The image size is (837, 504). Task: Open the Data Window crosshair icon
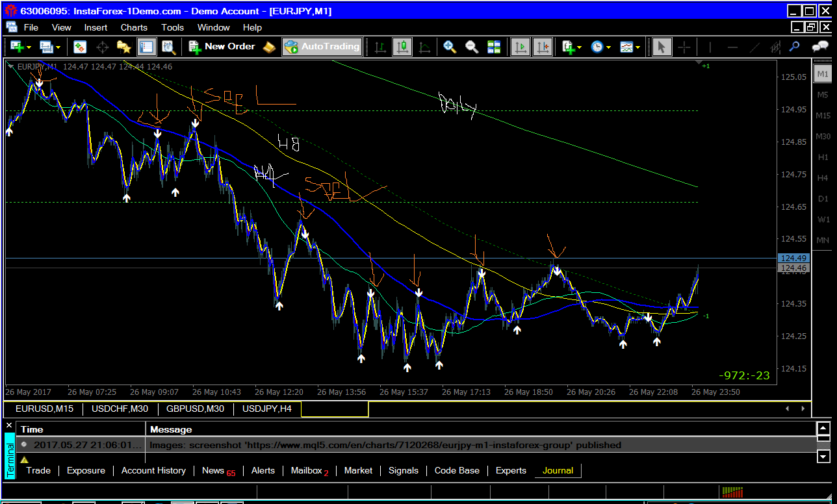102,47
